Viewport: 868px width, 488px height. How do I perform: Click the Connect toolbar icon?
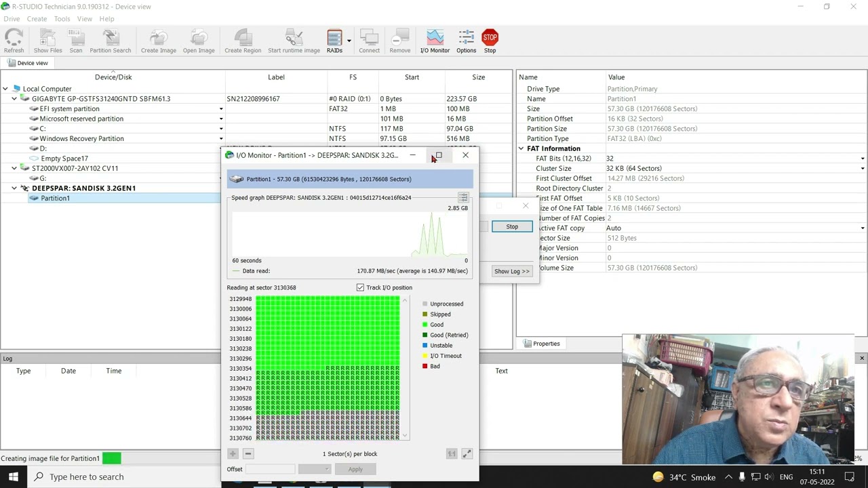point(369,41)
